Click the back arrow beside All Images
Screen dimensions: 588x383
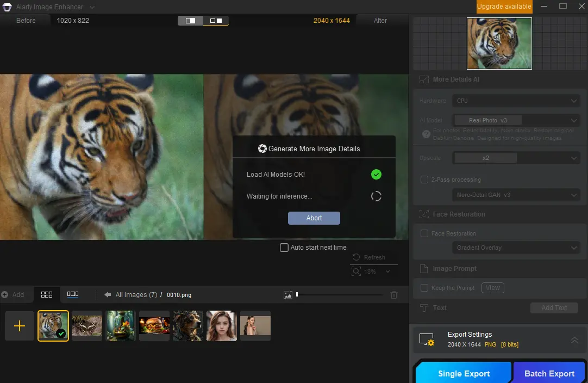[x=108, y=295]
